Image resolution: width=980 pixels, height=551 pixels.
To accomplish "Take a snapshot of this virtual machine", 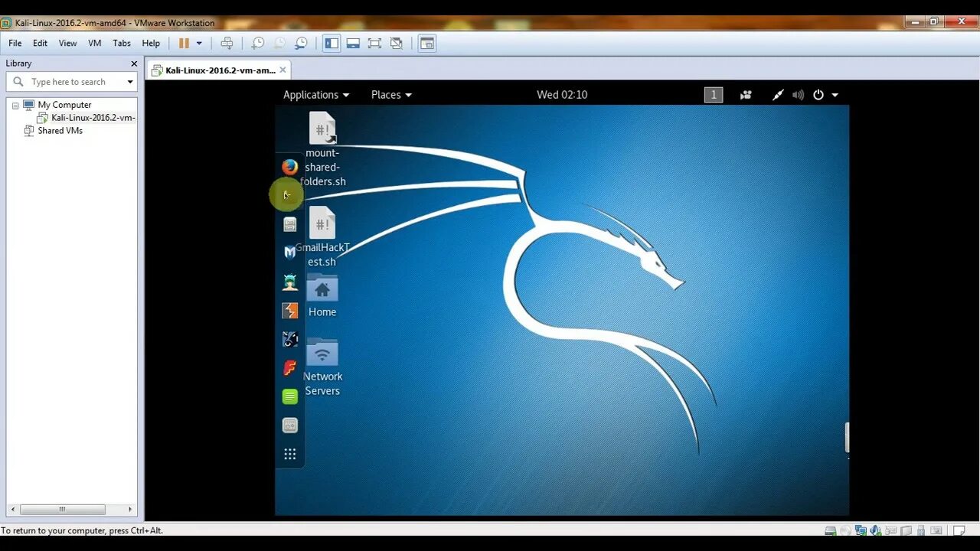I will [x=258, y=44].
